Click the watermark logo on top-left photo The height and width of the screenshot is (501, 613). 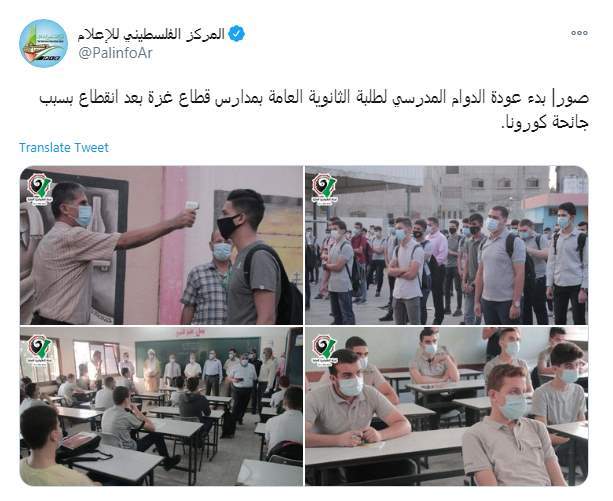[39, 189]
